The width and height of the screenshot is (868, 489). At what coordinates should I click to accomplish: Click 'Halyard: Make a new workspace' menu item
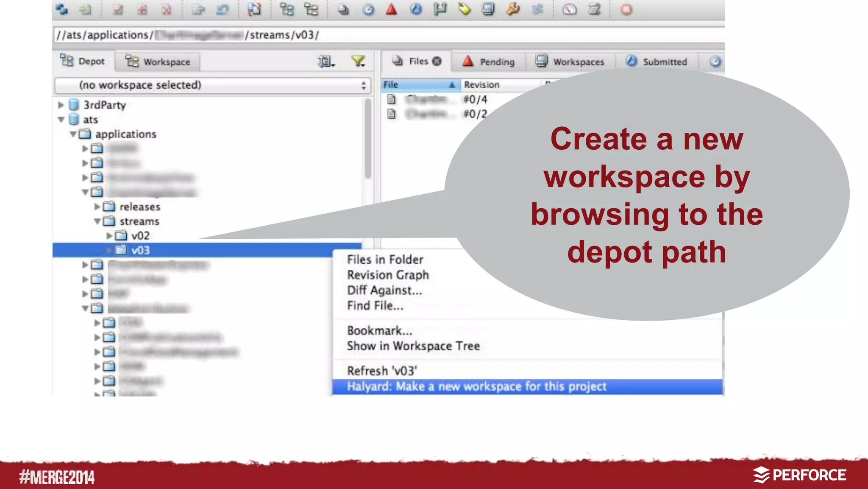527,386
